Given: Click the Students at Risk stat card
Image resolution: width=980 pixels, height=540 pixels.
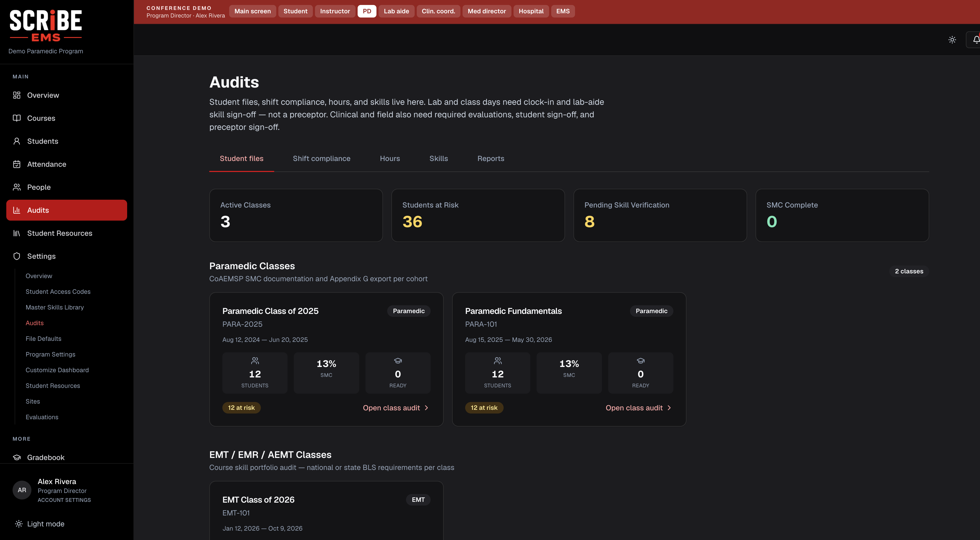Looking at the screenshot, I should [x=478, y=215].
